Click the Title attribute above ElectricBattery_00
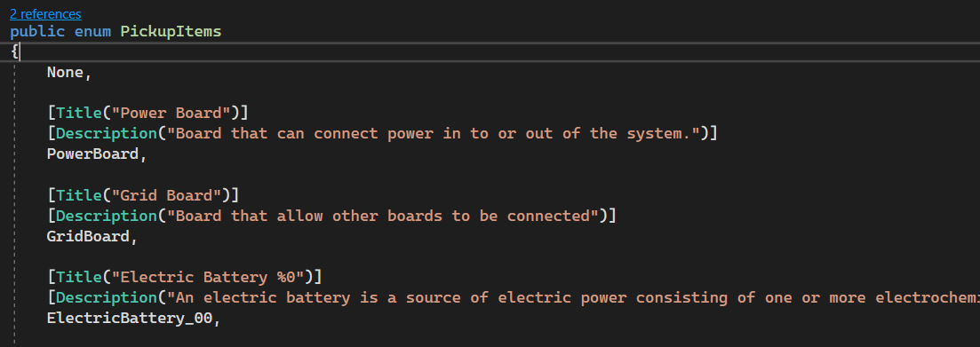Image resolution: width=980 pixels, height=347 pixels. click(x=79, y=275)
